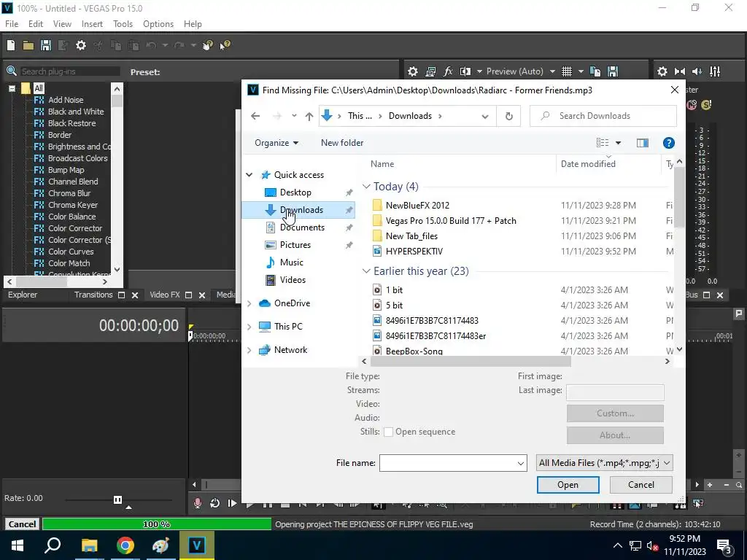Open taskbar search magnifier
The width and height of the screenshot is (747, 560).
coord(53,545)
